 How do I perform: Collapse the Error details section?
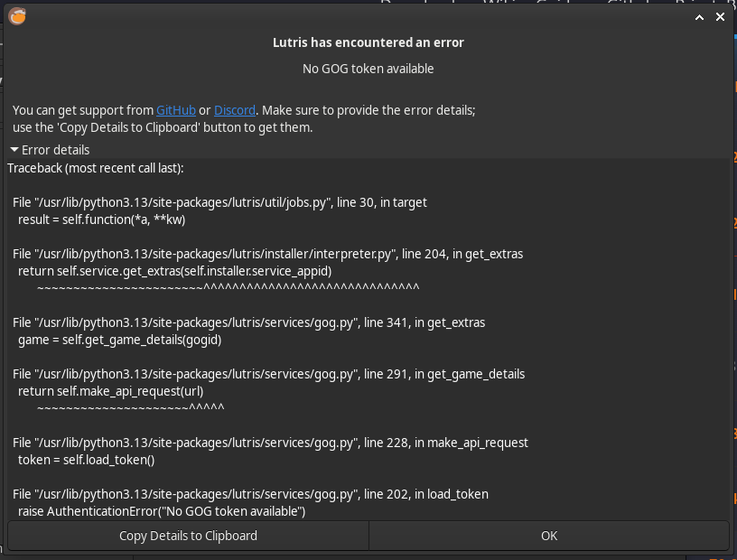point(50,150)
